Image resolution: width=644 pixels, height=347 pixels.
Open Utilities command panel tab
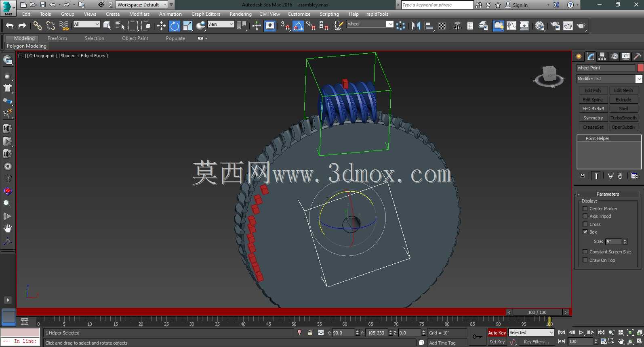pos(637,56)
